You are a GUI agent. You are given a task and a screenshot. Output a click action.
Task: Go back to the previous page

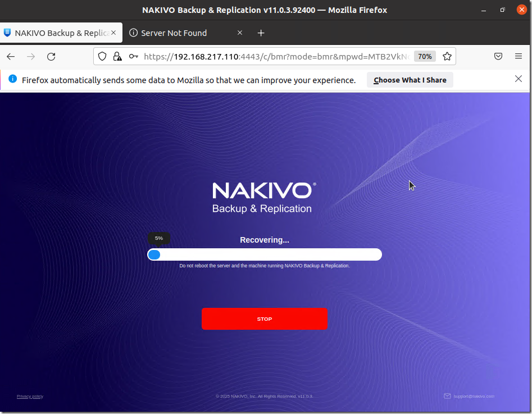[11, 56]
